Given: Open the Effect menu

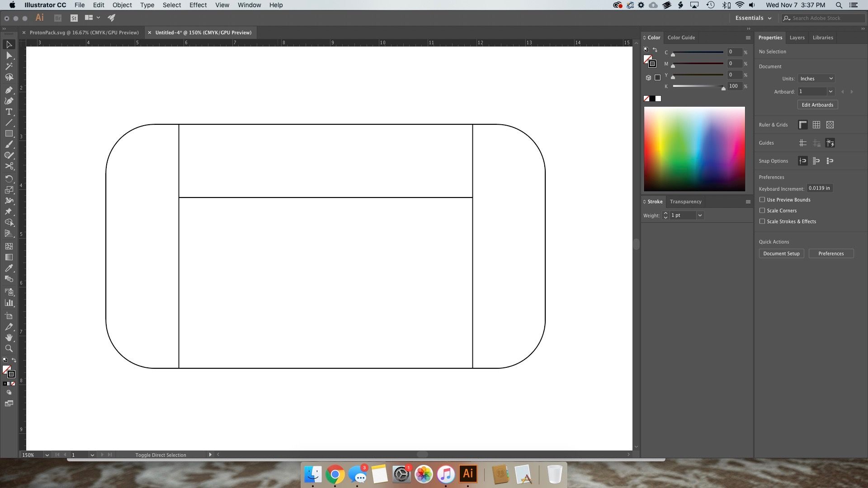Looking at the screenshot, I should click(x=198, y=5).
